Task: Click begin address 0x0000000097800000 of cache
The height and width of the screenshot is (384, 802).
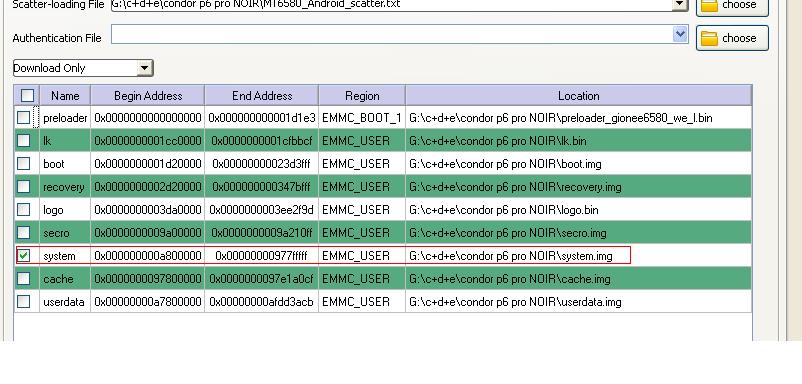Action: pos(148,279)
